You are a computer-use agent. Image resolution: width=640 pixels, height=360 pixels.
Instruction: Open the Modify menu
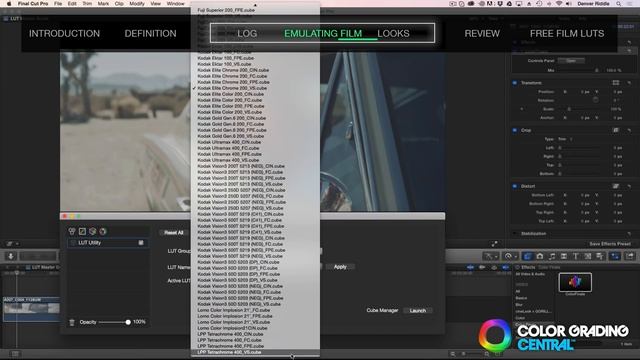coord(137,4)
